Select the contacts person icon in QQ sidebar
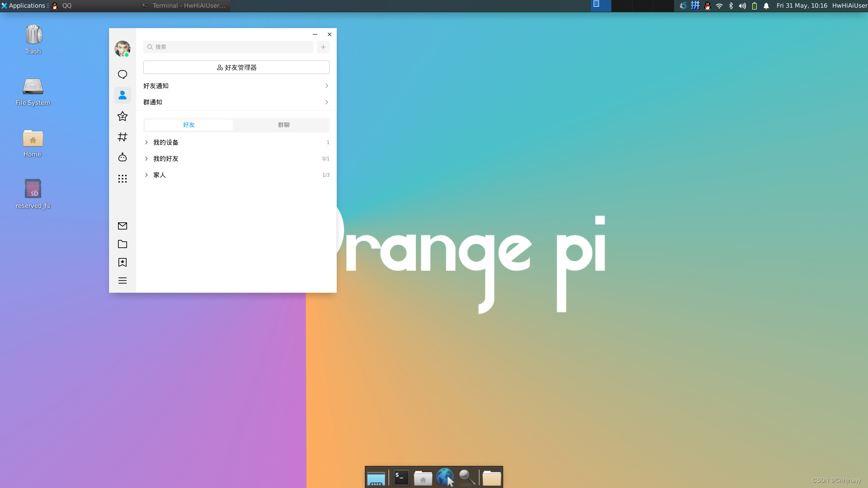This screenshot has height=488, width=868. point(123,95)
